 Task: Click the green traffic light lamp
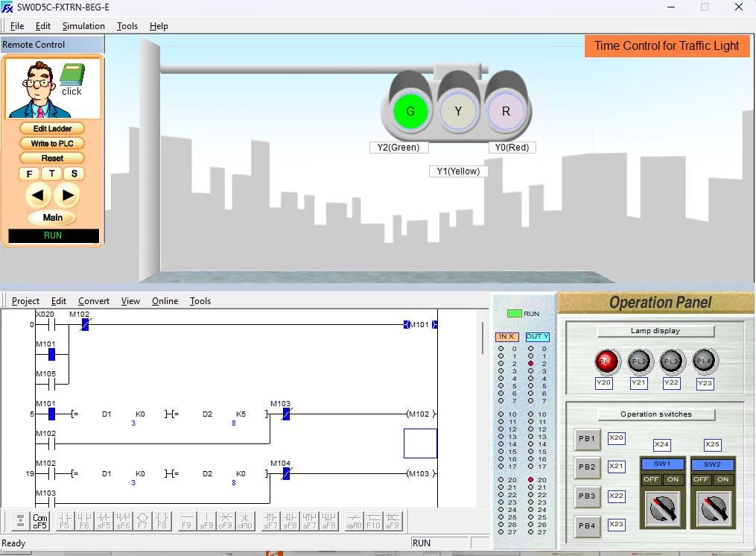[410, 112]
